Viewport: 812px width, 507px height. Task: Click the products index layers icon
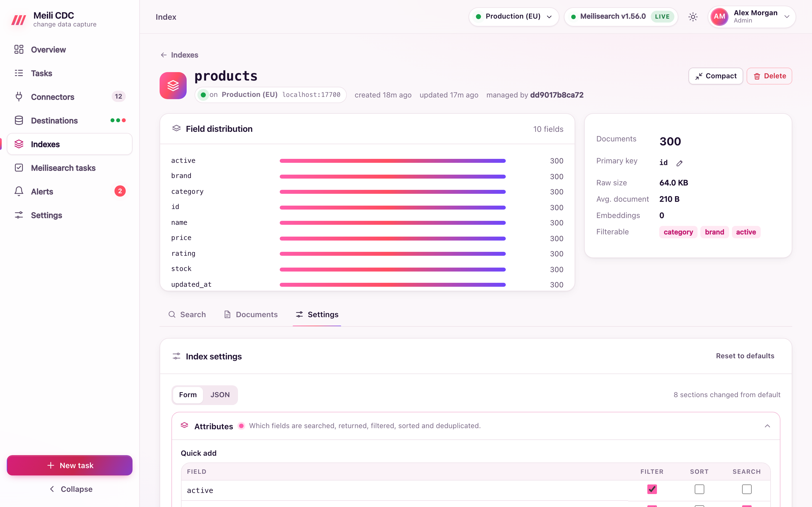(x=173, y=86)
